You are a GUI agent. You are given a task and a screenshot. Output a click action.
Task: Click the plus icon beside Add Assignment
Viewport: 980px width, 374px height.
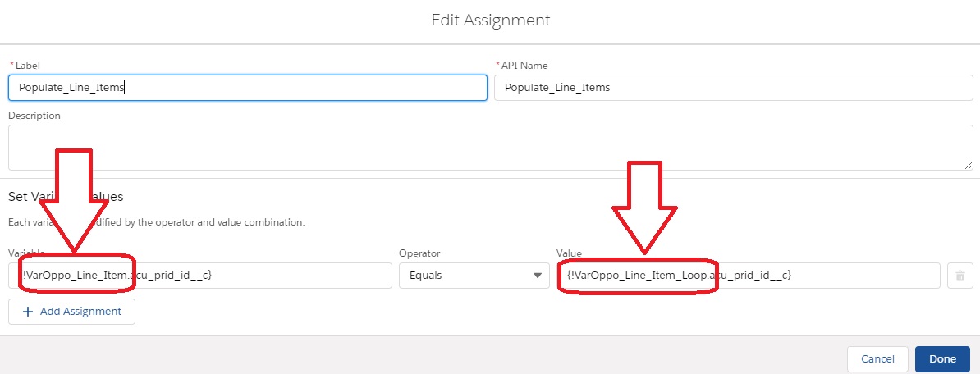28,312
